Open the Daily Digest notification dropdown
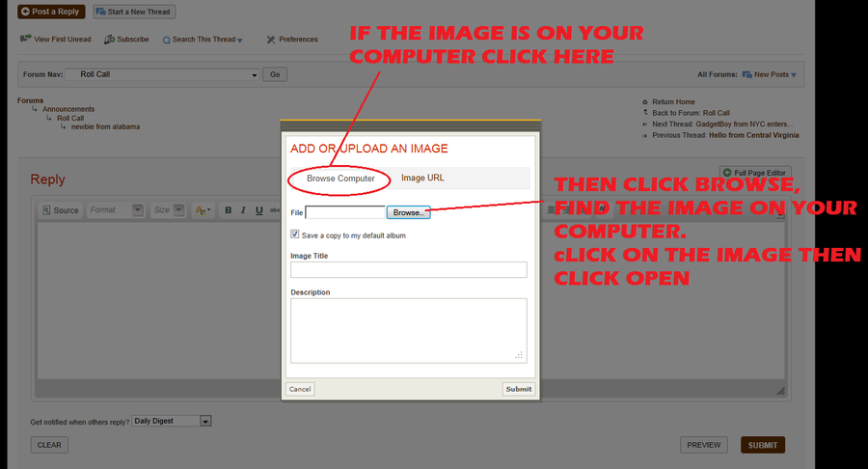Screen dimensions: 868x469 pos(204,421)
